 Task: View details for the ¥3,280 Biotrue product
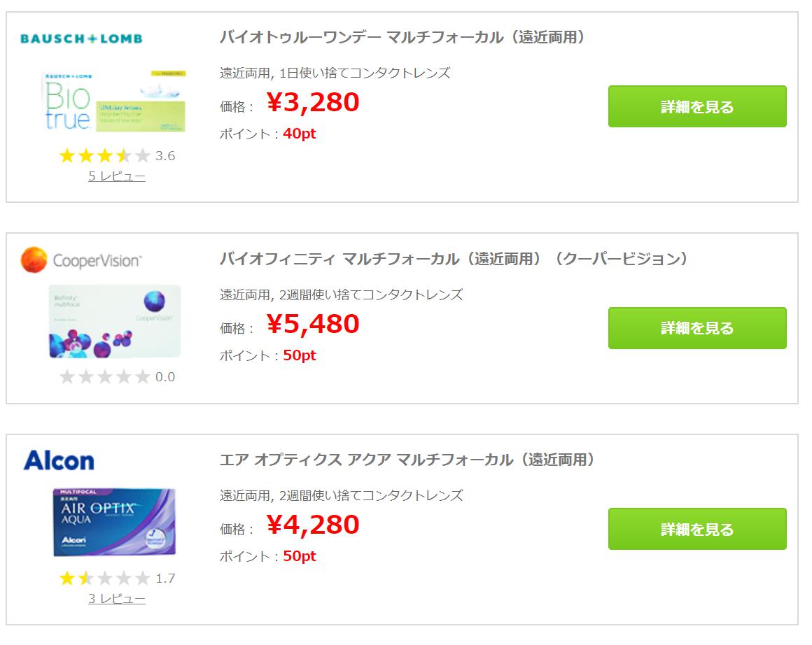697,106
